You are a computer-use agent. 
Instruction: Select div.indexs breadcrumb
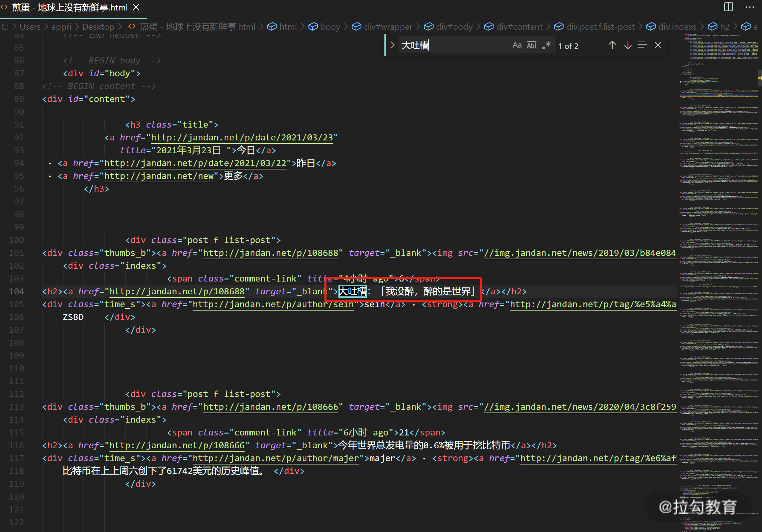pyautogui.click(x=677, y=27)
